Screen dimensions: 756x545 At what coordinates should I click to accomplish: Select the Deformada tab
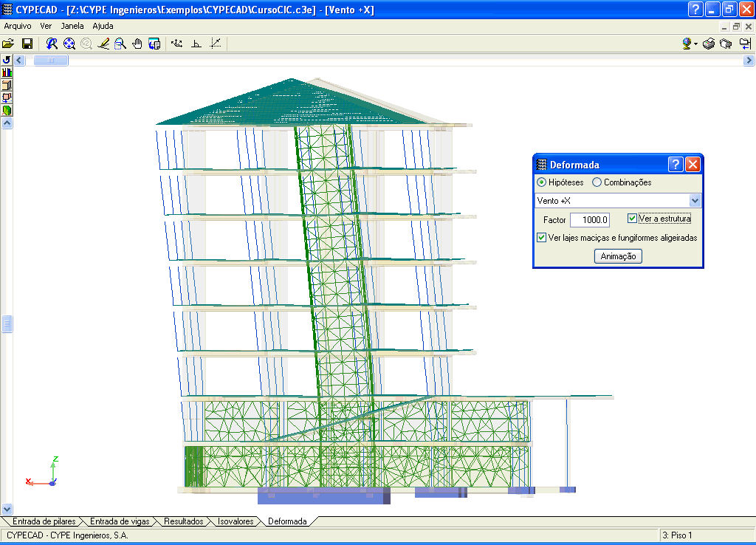tap(287, 521)
